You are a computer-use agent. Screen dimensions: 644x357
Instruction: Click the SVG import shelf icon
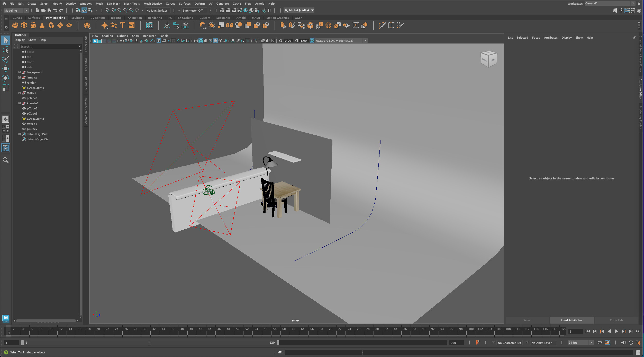[x=132, y=25]
